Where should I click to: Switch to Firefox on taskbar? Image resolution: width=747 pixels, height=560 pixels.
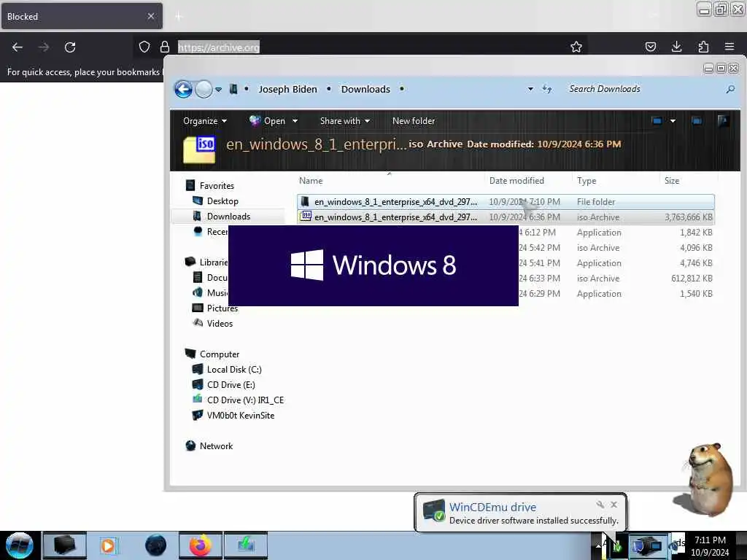[201, 545]
